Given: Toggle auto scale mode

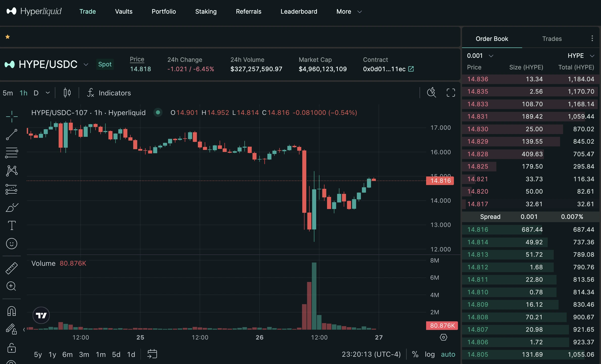Looking at the screenshot, I should [x=448, y=354].
